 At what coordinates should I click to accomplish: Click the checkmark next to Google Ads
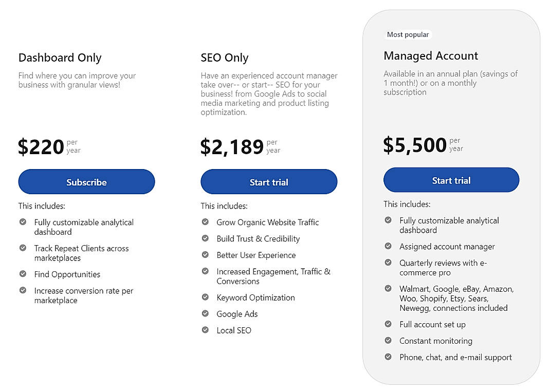(x=205, y=314)
